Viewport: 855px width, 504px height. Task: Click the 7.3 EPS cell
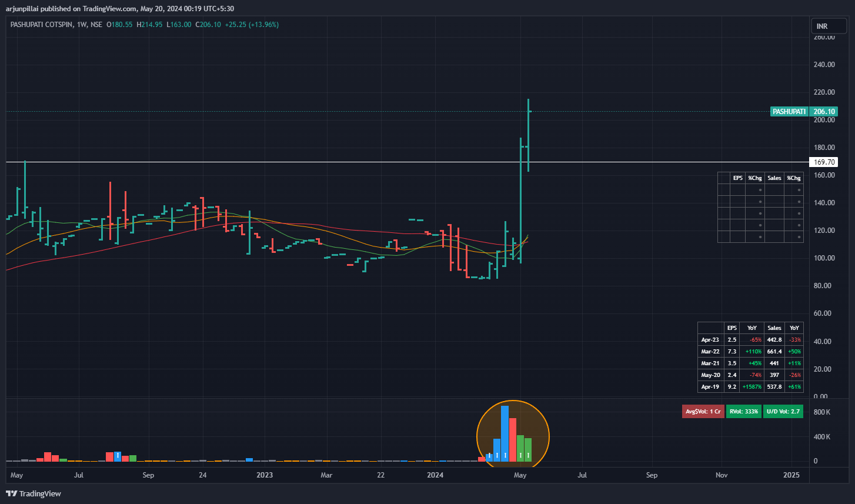[x=732, y=352]
